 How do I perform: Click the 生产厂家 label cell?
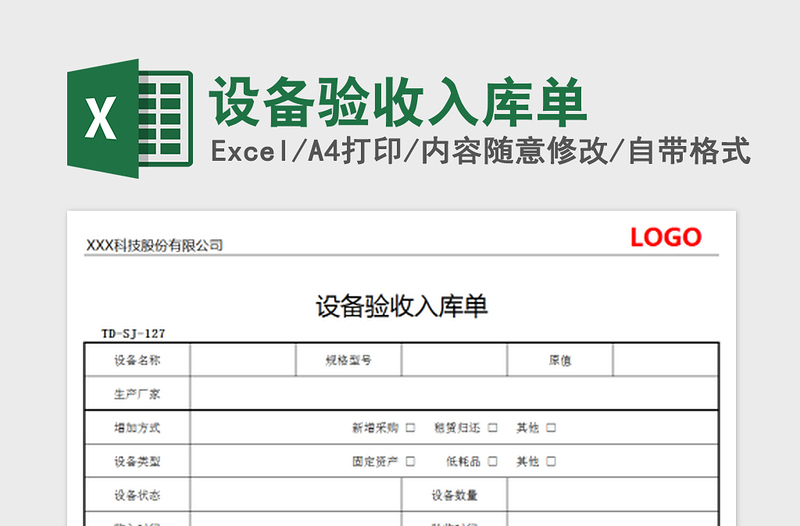pyautogui.click(x=137, y=393)
